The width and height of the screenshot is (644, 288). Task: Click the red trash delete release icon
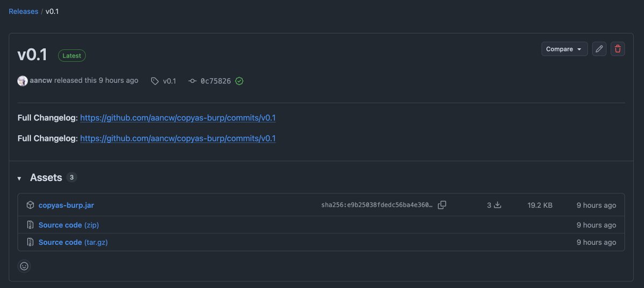617,49
